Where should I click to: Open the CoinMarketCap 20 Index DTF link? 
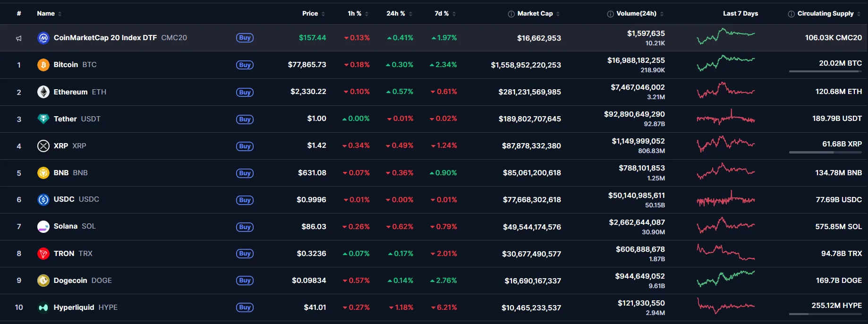click(105, 38)
